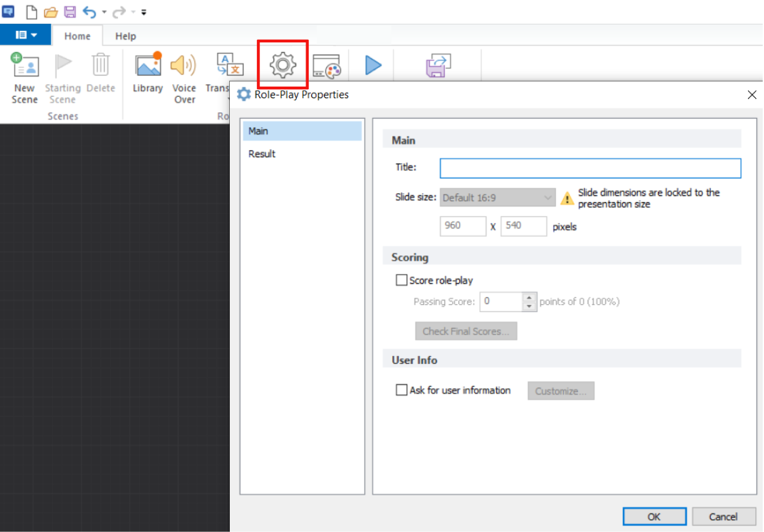Enable the Score role-play checkbox
This screenshot has height=532, width=764.
401,280
